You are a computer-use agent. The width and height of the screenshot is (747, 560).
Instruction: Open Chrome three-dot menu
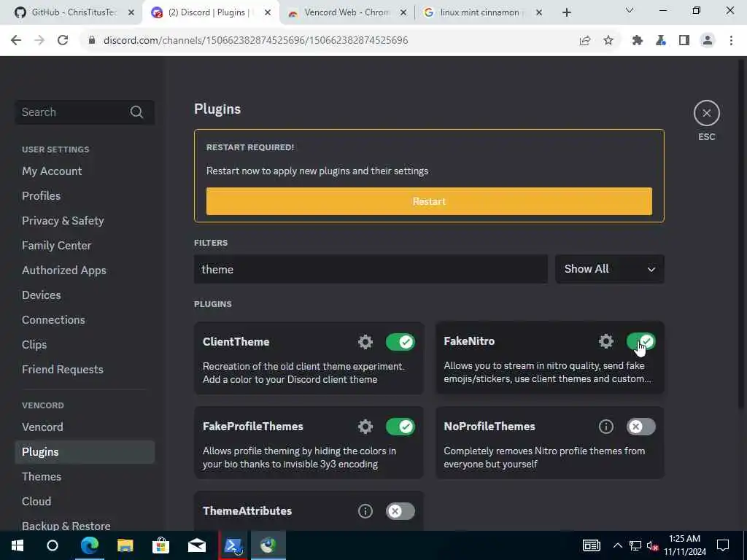click(731, 41)
